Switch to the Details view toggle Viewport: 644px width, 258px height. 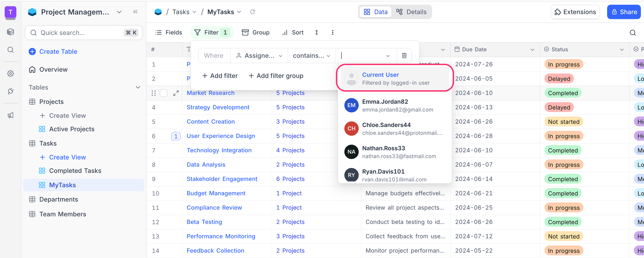411,12
